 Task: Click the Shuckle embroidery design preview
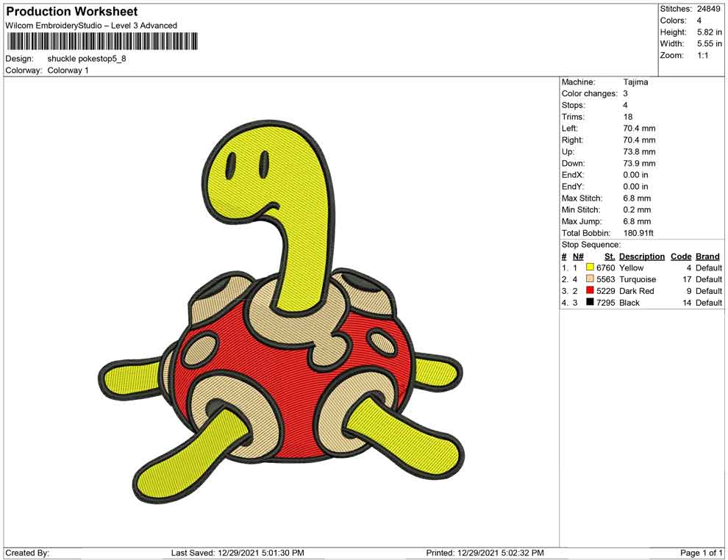281,313
